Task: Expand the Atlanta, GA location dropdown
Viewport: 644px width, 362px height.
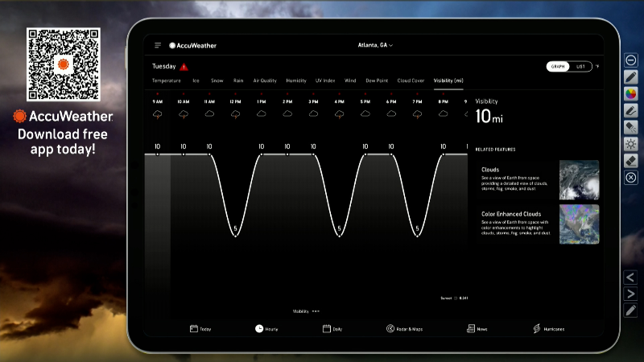Action: pos(375,45)
